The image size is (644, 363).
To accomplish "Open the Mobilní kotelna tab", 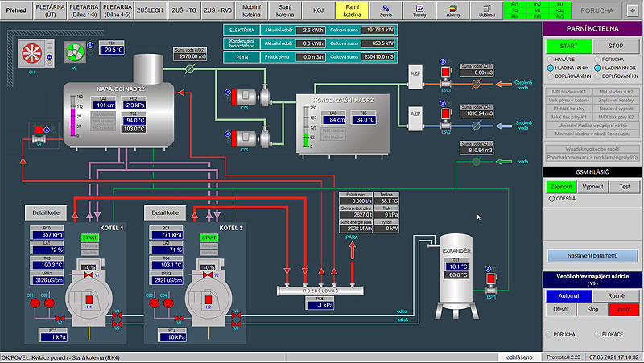I will pos(251,10).
